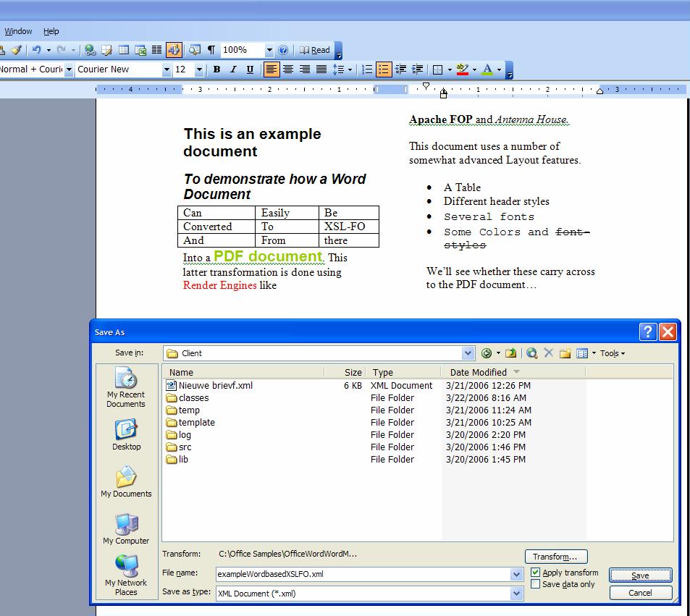Click the Search the Web icon
Image resolution: width=690 pixels, height=616 pixels.
[x=532, y=353]
